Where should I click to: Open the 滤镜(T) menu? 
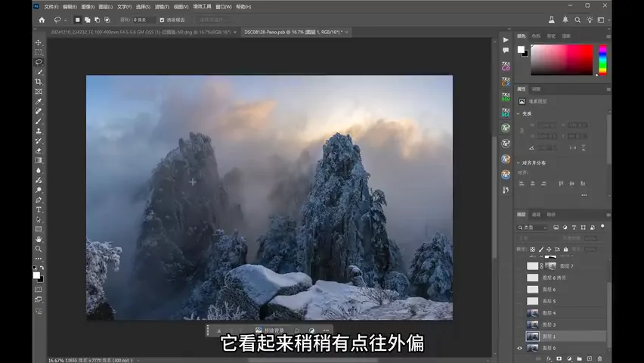pyautogui.click(x=162, y=7)
